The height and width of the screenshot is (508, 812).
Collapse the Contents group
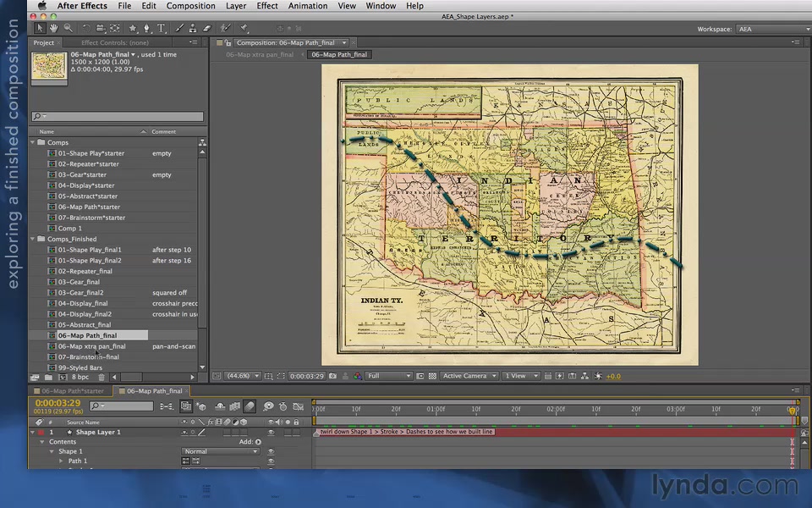(42, 442)
